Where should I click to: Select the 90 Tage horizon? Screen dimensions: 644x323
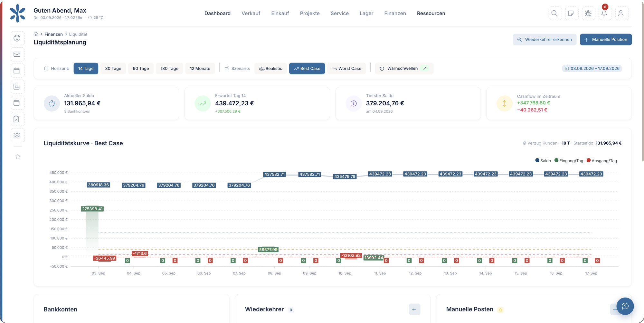point(141,69)
